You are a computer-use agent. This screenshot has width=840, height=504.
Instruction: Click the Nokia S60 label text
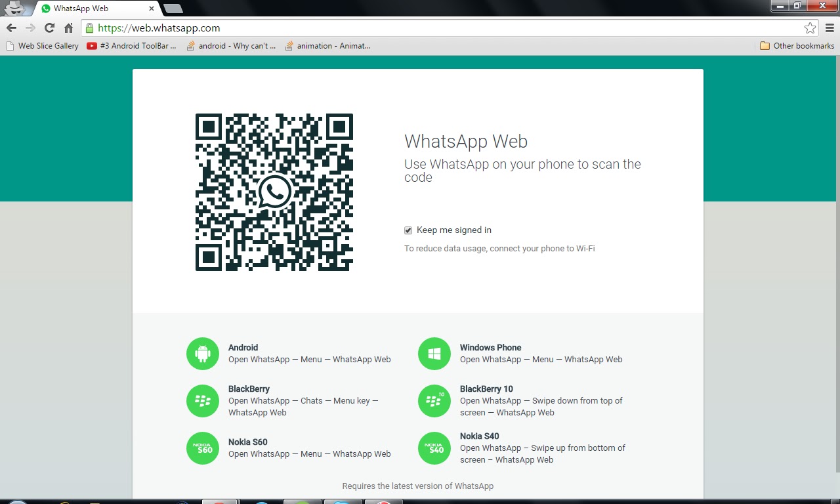pyautogui.click(x=247, y=442)
